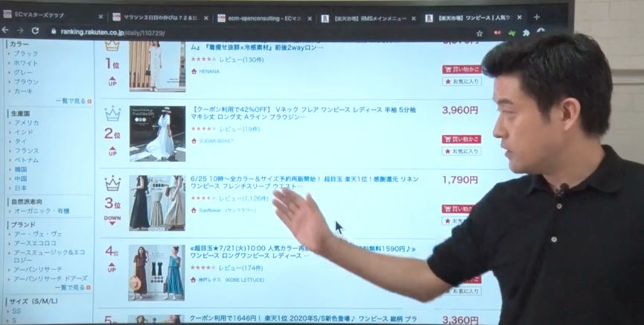The image size is (644, 325).
Task: Open the puzzle-piece extensions icon
Action: click(x=526, y=33)
